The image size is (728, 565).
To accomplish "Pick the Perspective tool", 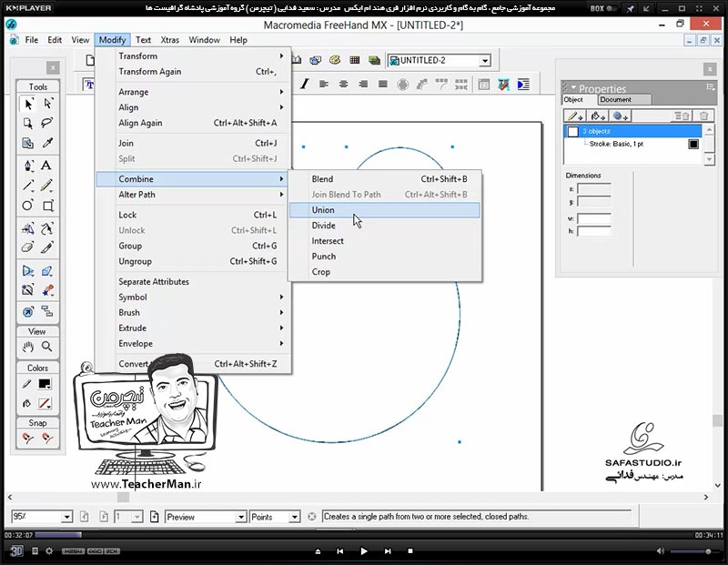I will point(28,270).
